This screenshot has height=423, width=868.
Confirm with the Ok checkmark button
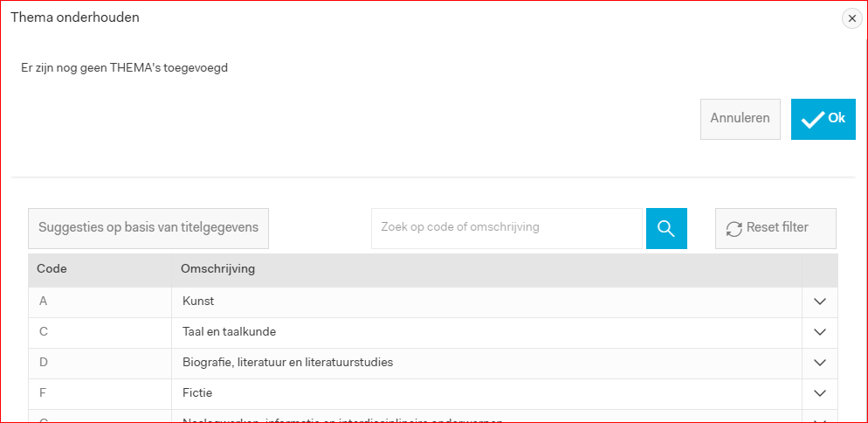823,119
